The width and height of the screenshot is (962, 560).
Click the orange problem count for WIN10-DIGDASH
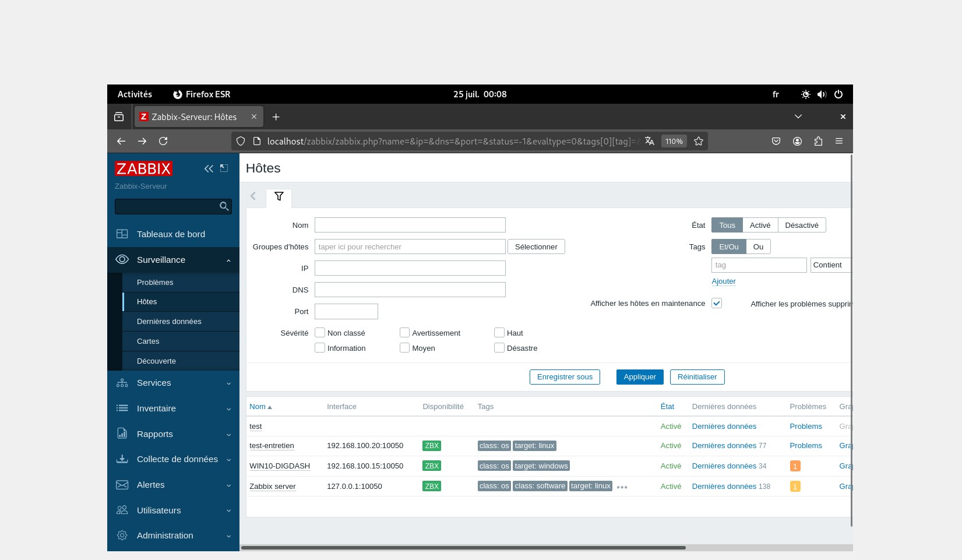(795, 466)
